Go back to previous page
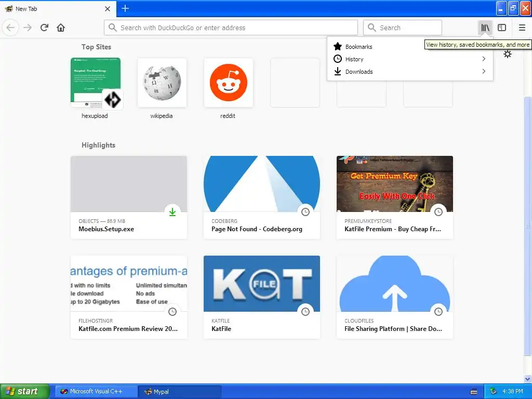 [x=10, y=28]
